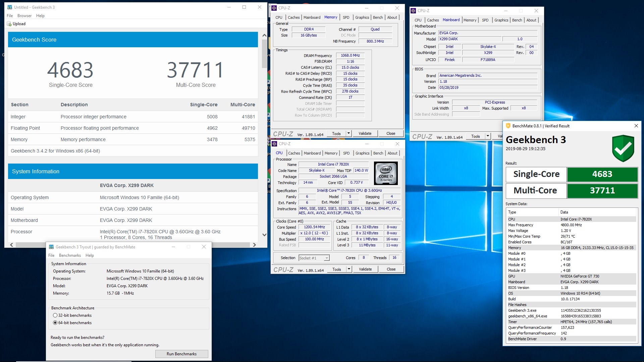Click the Upload icon in Geekbench
Screen dimensions: 644x362
point(9,24)
